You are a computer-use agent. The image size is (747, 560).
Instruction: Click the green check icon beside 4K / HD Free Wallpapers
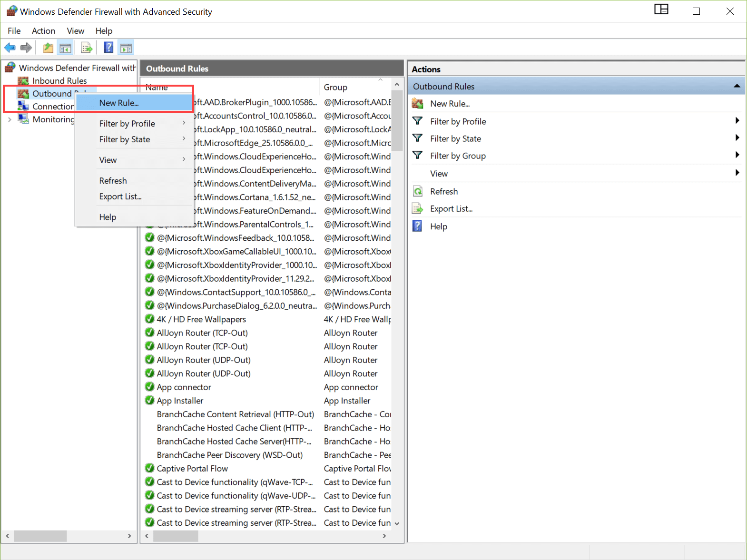pyautogui.click(x=149, y=319)
